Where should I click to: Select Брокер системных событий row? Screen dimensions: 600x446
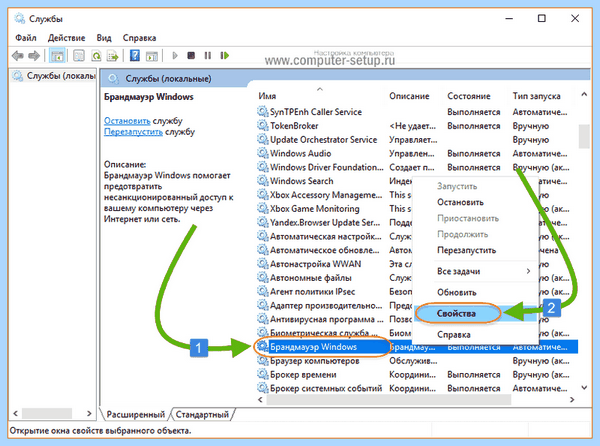tap(417, 388)
